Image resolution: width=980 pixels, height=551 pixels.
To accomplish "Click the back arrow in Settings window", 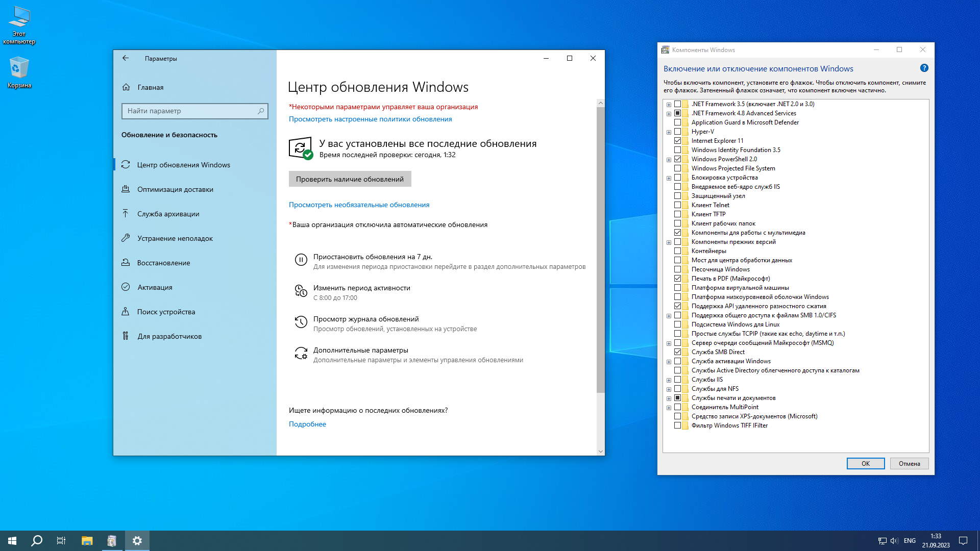I will [x=126, y=58].
